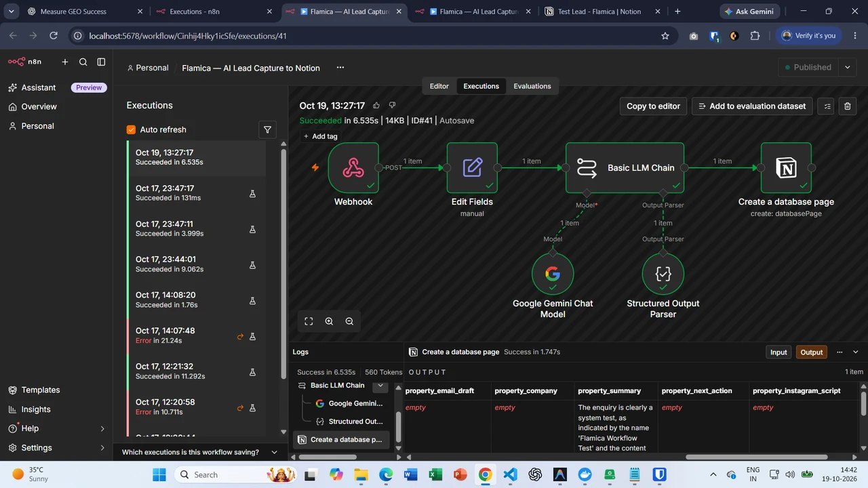
Task: Expand the Settings submenu in sidebar
Action: click(102, 447)
